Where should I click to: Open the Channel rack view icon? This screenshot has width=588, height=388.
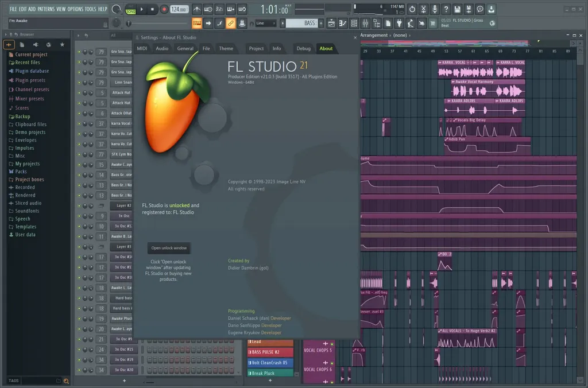click(x=354, y=23)
